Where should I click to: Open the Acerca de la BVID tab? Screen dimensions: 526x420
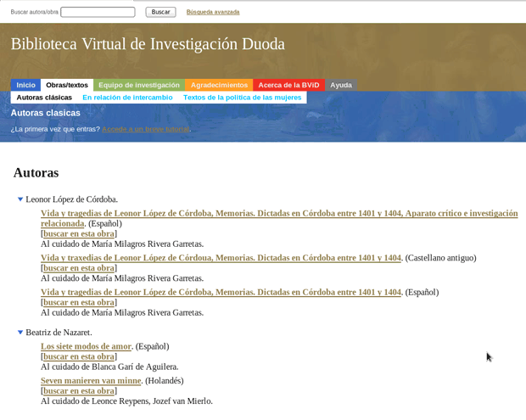pos(288,85)
